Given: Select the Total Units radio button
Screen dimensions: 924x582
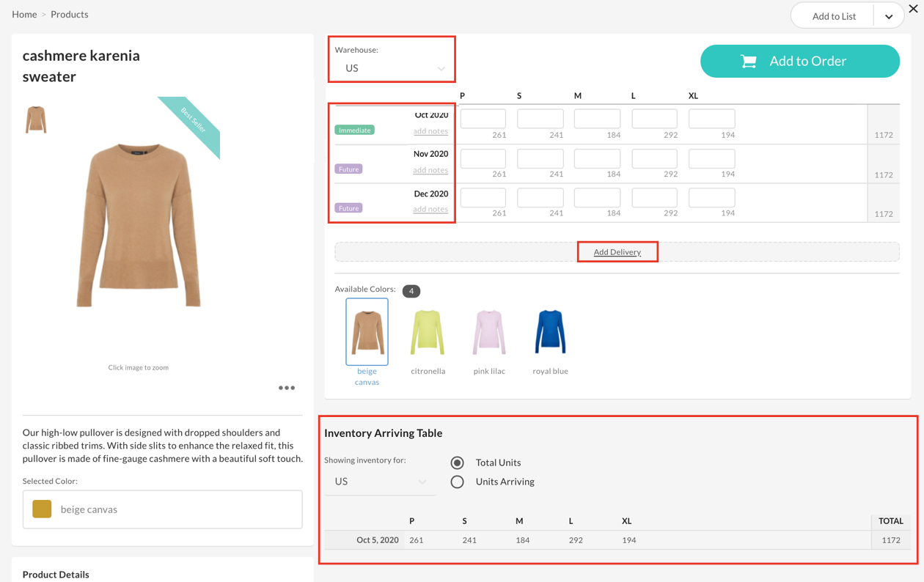Looking at the screenshot, I should pyautogui.click(x=458, y=463).
